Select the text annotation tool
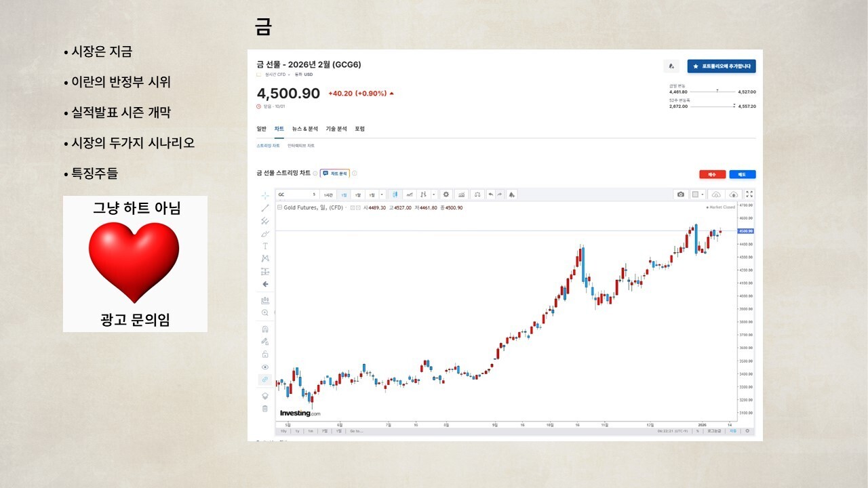The width and height of the screenshot is (868, 488). coord(265,245)
